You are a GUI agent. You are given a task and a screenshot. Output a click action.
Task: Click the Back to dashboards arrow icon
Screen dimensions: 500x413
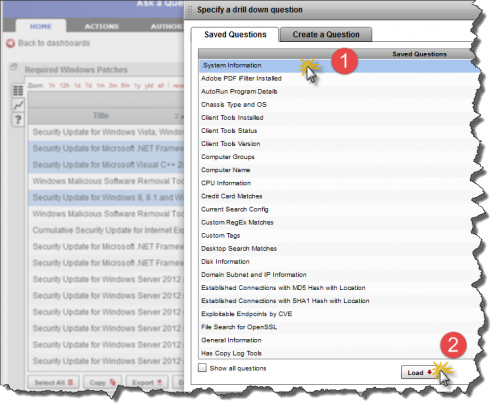[x=11, y=43]
